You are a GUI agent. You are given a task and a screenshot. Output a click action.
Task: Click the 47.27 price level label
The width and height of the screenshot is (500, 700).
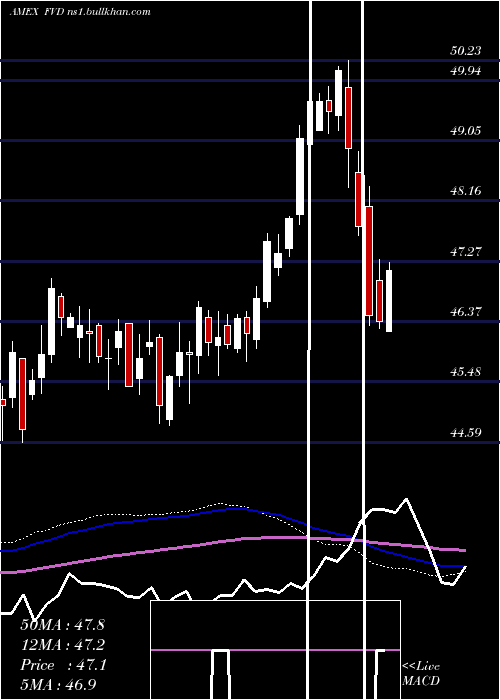pyautogui.click(x=466, y=251)
